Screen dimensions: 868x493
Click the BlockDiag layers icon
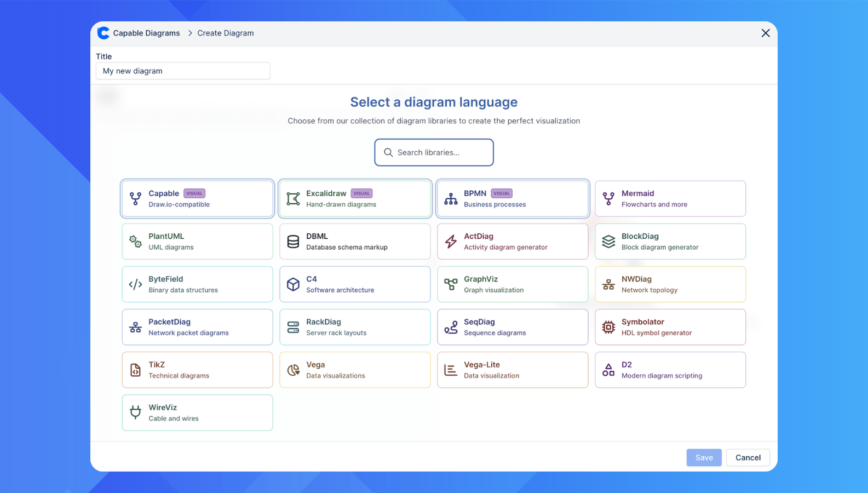point(608,242)
